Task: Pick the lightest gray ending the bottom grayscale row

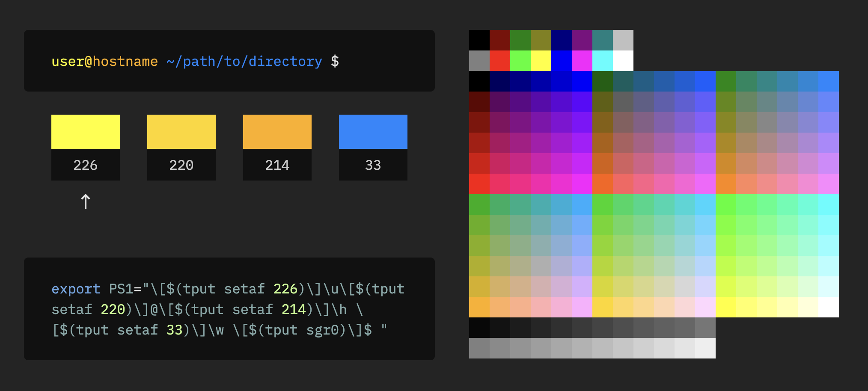Action: 705,348
